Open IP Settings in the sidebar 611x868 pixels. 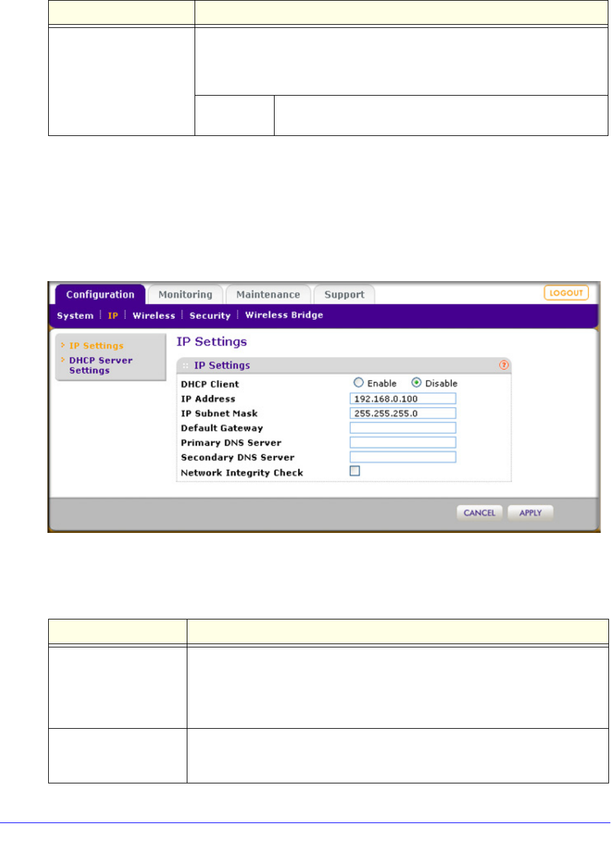(x=96, y=346)
